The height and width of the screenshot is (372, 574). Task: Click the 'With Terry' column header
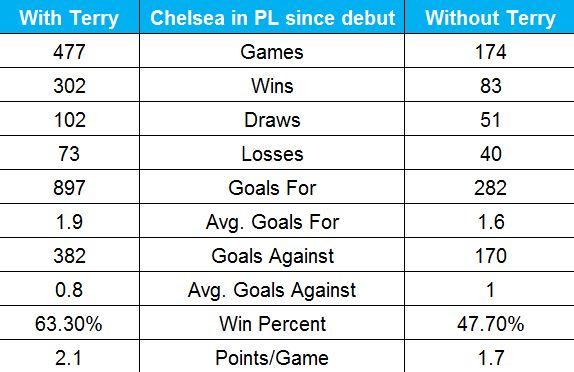point(69,18)
